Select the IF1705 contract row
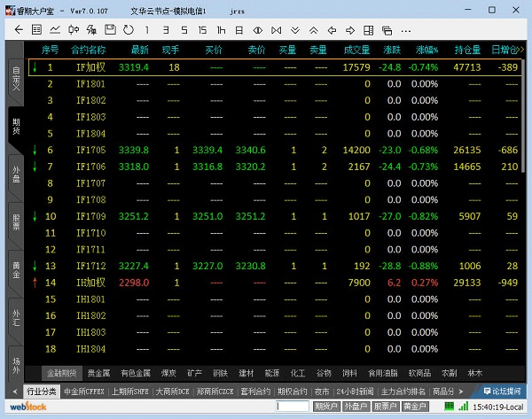This screenshot has height=419, width=532. [x=89, y=150]
